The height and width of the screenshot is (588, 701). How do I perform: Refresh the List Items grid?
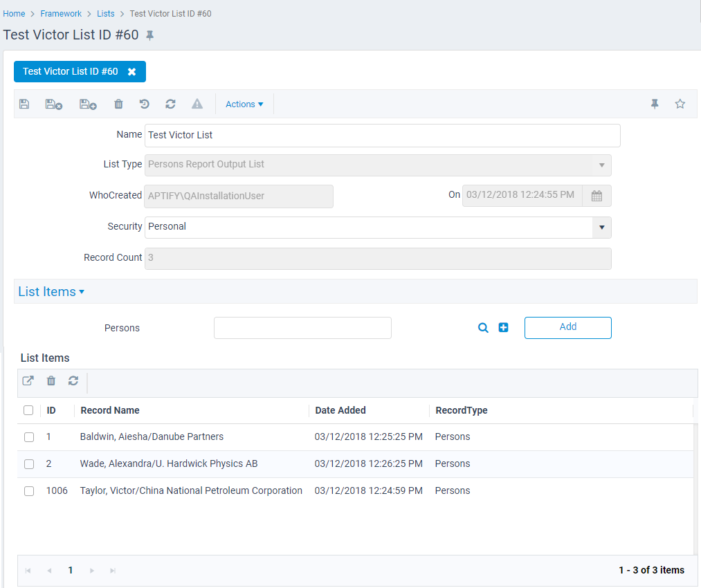[x=73, y=380]
